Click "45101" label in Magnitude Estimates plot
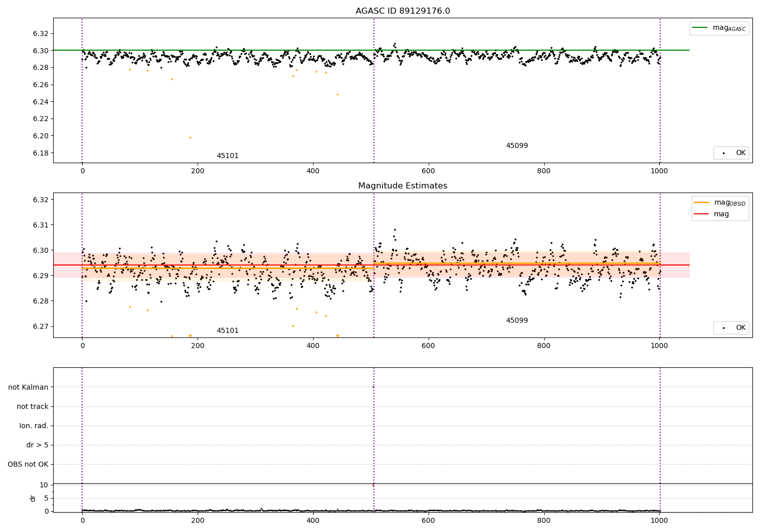The image size is (760, 532). [x=227, y=331]
